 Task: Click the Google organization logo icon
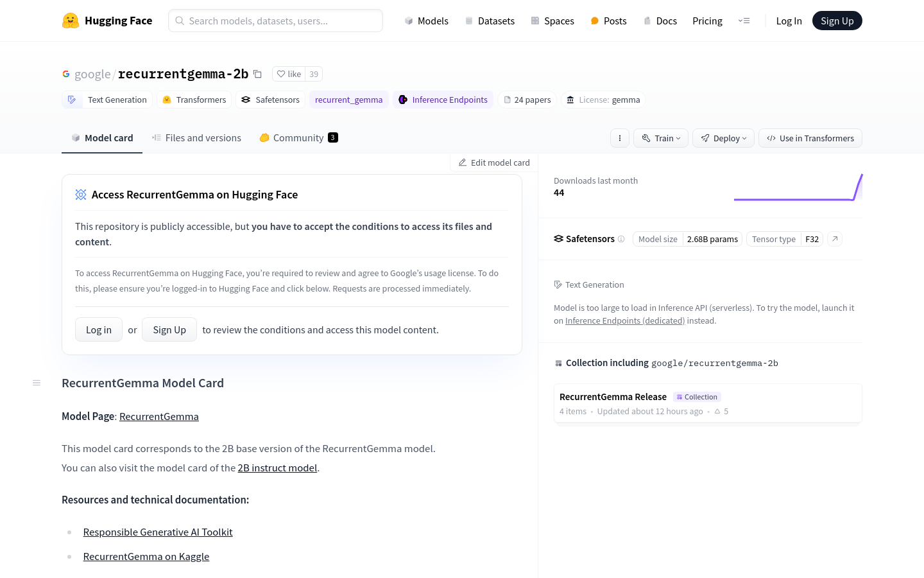coord(66,74)
